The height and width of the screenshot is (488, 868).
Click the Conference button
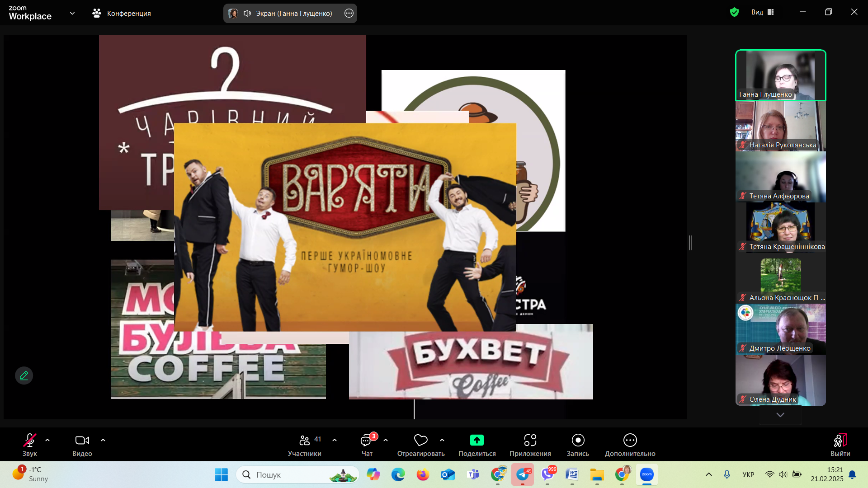tap(122, 13)
